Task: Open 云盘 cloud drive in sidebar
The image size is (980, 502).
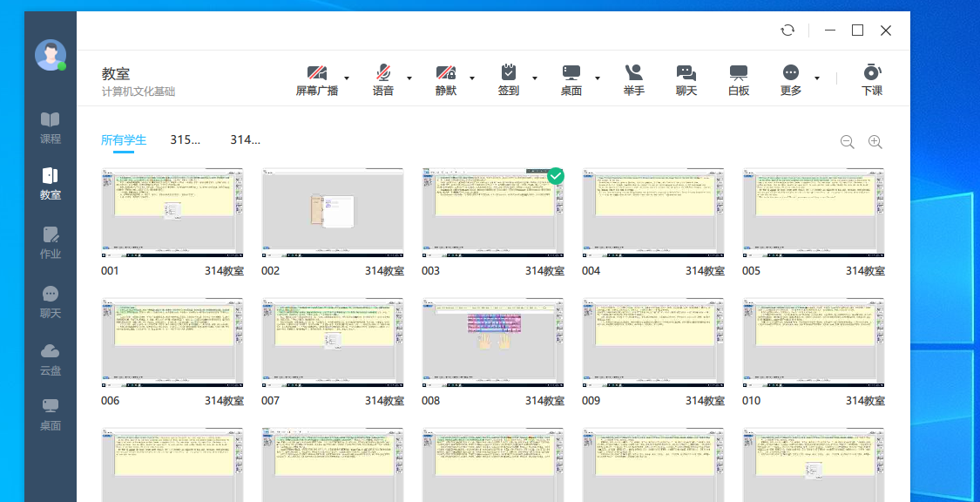Action: (51, 358)
